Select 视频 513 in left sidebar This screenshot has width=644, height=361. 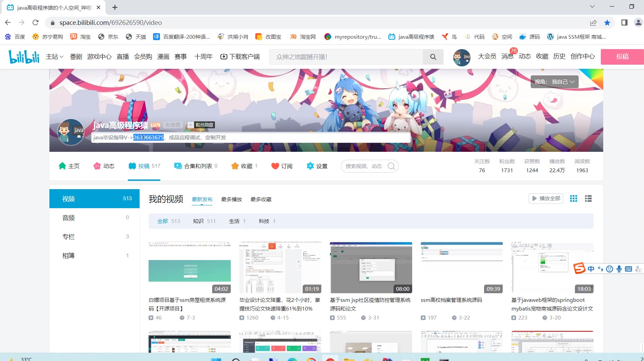(x=94, y=199)
